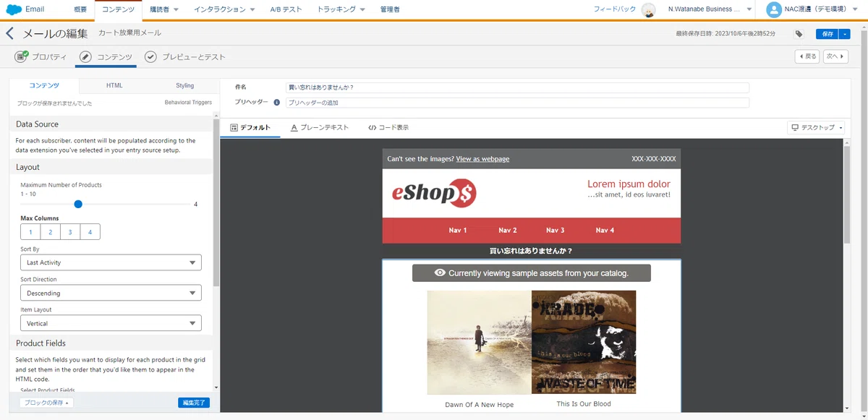Click the blue 保存 button
This screenshot has width=868, height=420.
pos(827,34)
